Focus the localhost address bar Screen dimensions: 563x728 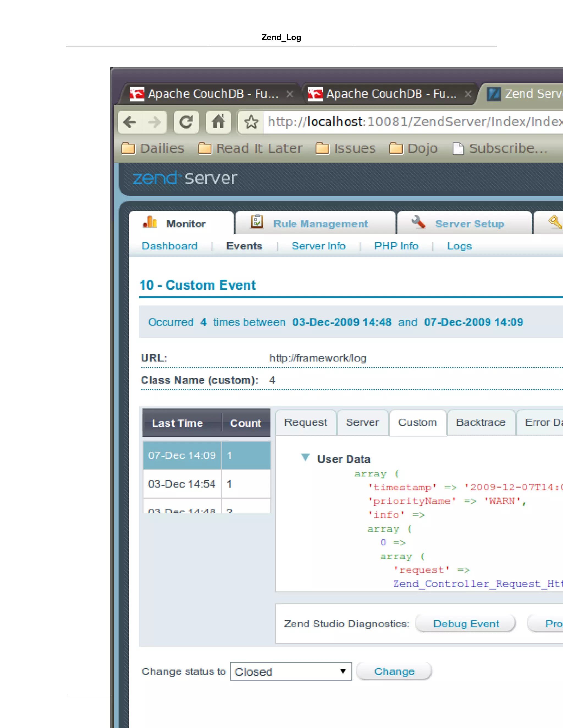[x=413, y=122]
